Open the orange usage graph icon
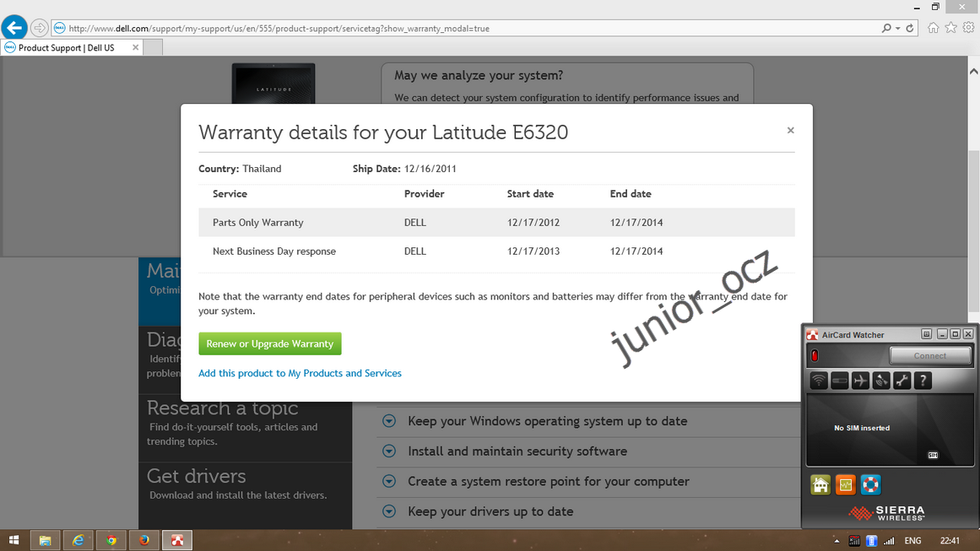 (845, 485)
